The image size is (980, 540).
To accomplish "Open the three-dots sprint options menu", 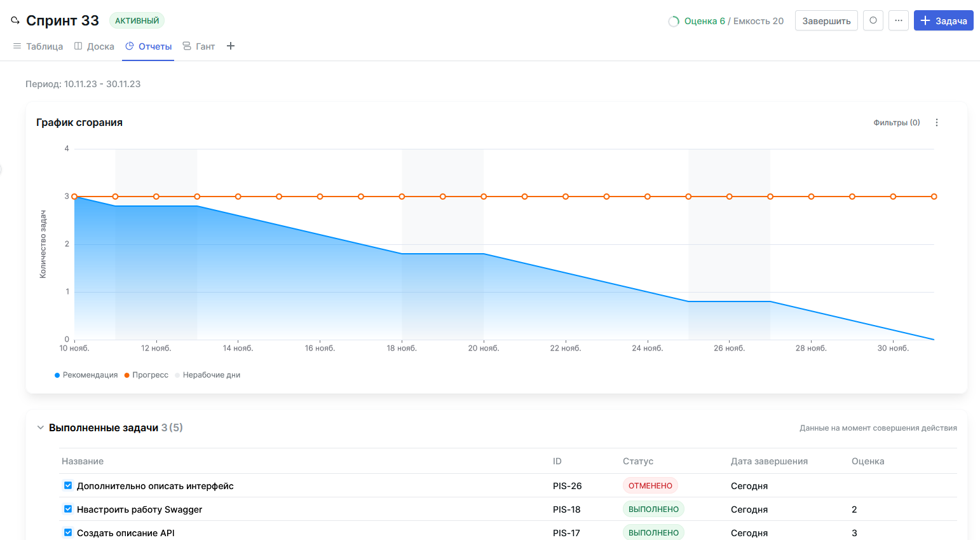I will click(898, 21).
